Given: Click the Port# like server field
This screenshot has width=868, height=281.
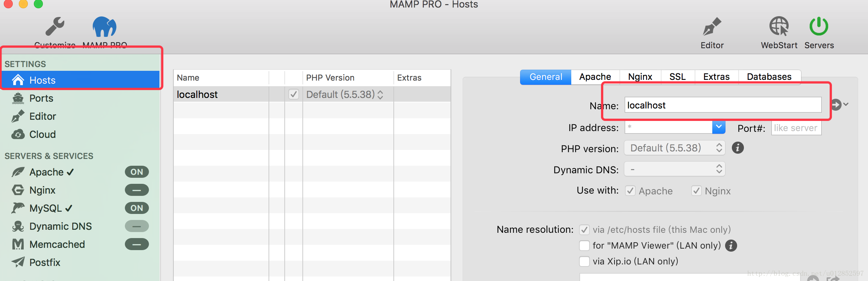Looking at the screenshot, I should click(796, 128).
